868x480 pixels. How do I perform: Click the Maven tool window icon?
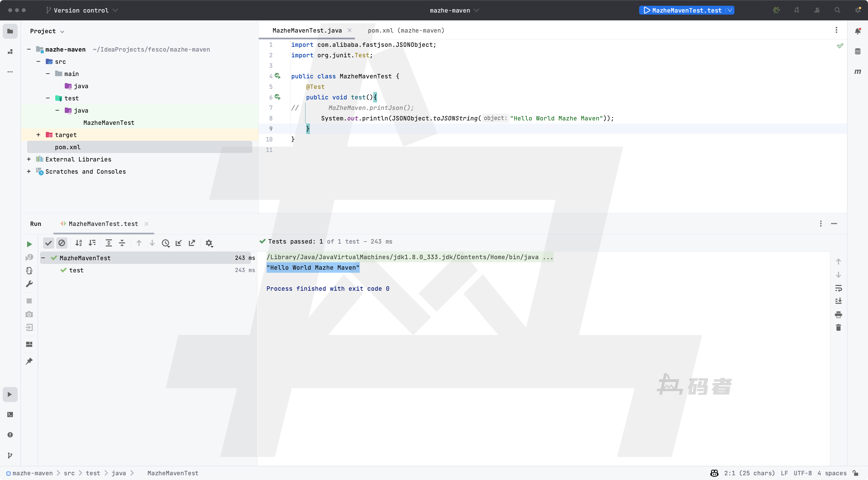(x=857, y=72)
